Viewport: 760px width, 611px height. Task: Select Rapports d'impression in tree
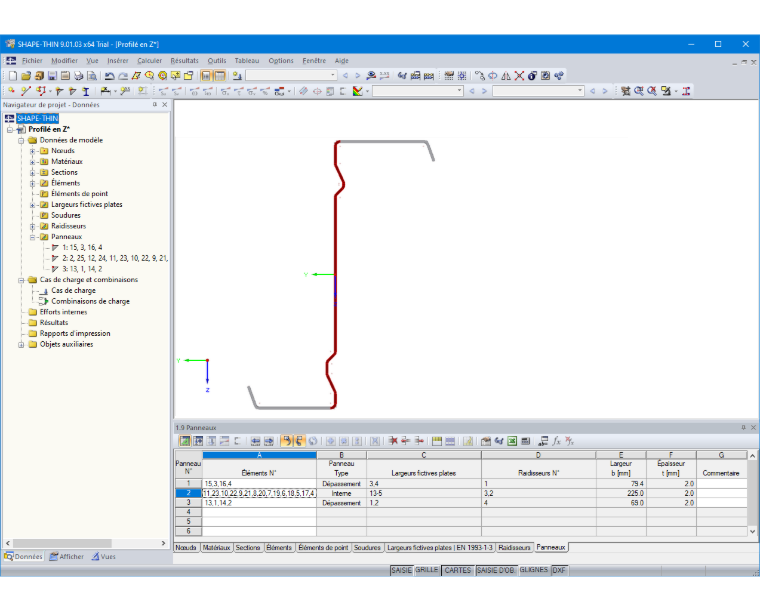[x=75, y=333]
